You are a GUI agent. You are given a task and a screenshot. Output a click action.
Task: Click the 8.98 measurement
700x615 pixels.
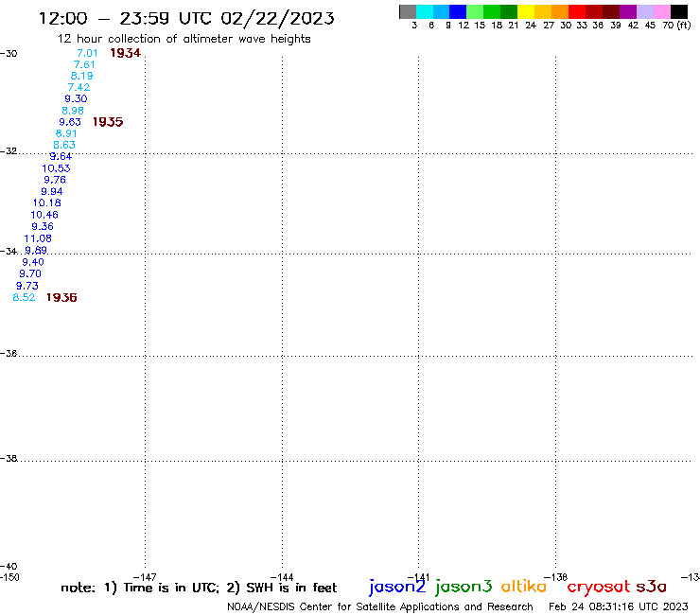tap(73, 111)
